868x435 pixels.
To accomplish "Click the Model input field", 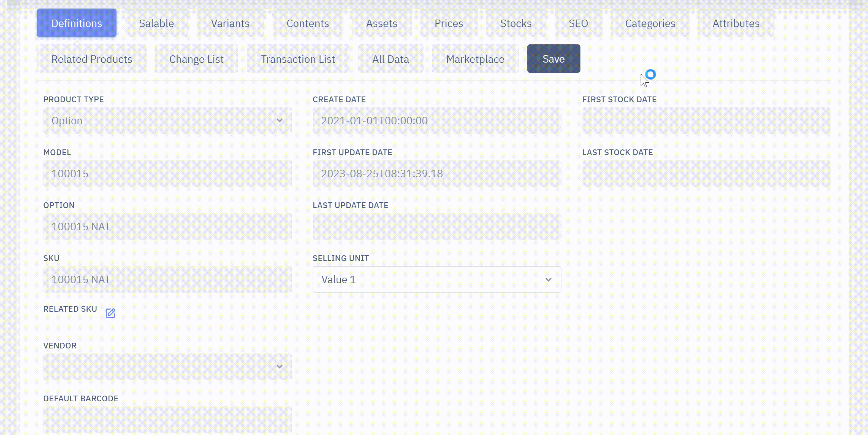I will [x=167, y=173].
